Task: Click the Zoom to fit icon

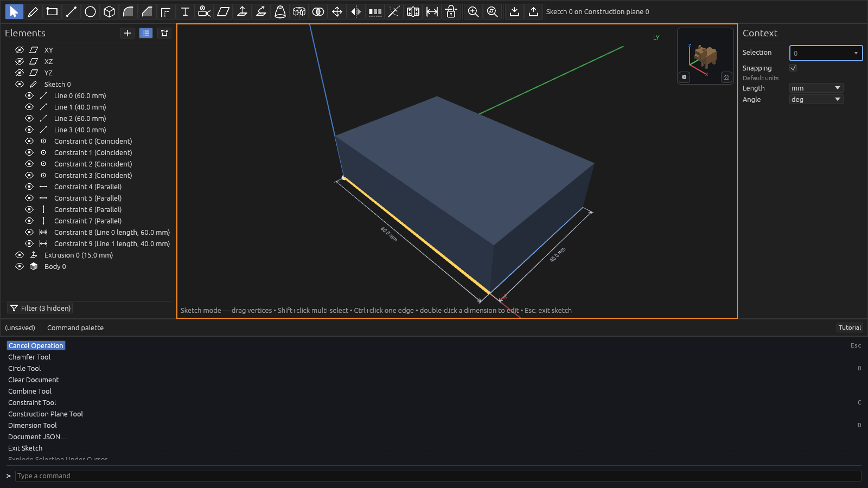Action: pos(492,11)
